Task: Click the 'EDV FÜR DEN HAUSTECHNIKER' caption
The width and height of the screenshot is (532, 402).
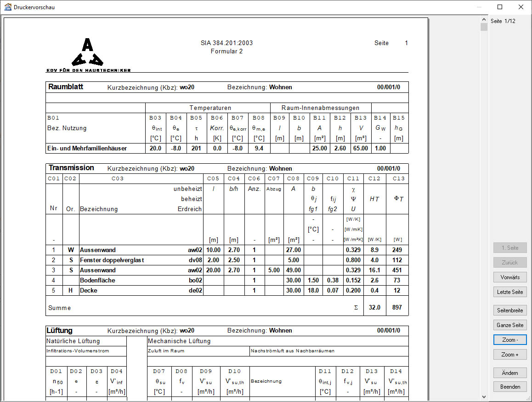Action: point(89,70)
